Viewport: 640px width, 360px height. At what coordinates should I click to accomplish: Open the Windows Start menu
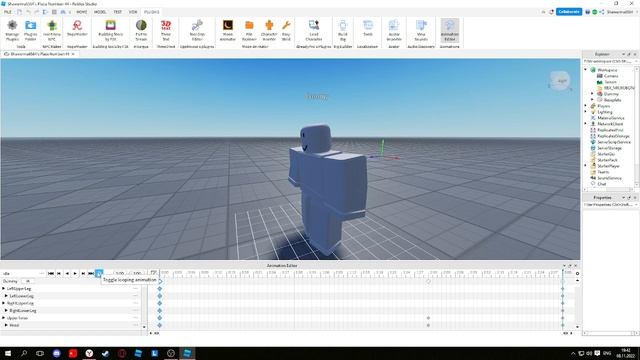point(8,353)
